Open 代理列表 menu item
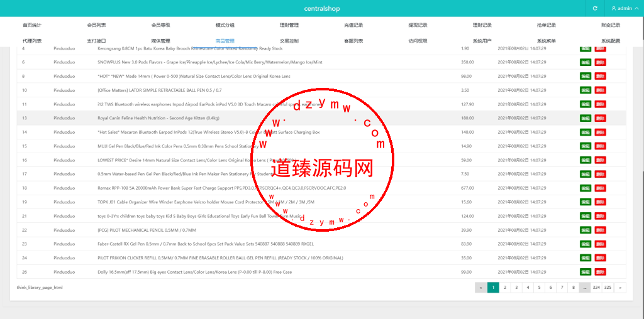 tap(32, 41)
